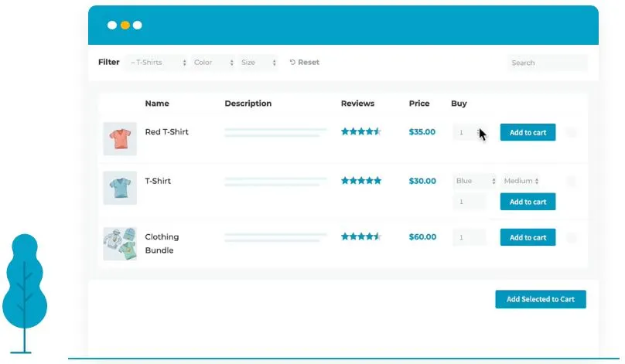
Task: Add the Clothing Bundle to cart
Action: pyautogui.click(x=528, y=238)
